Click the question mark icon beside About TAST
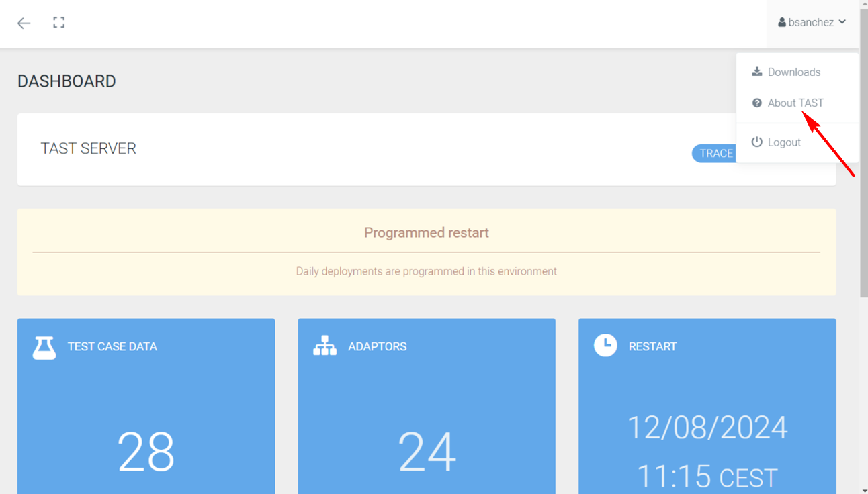The height and width of the screenshot is (494, 868). click(x=757, y=103)
